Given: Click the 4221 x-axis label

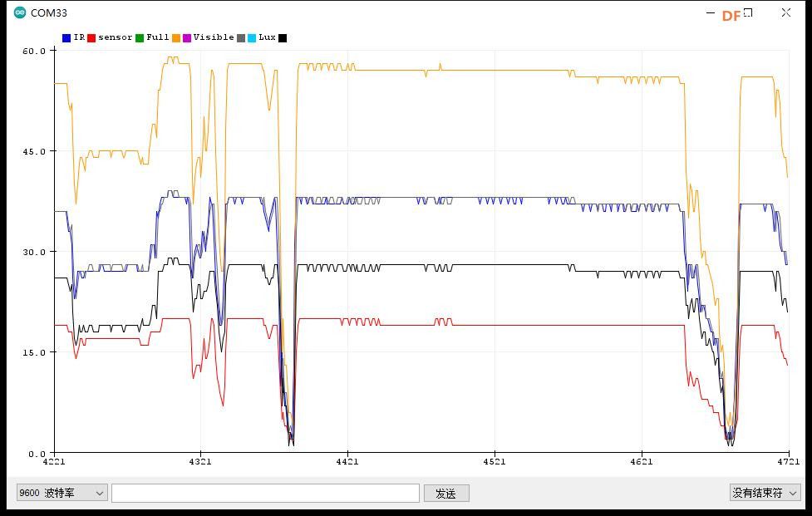Looking at the screenshot, I should (x=54, y=461).
